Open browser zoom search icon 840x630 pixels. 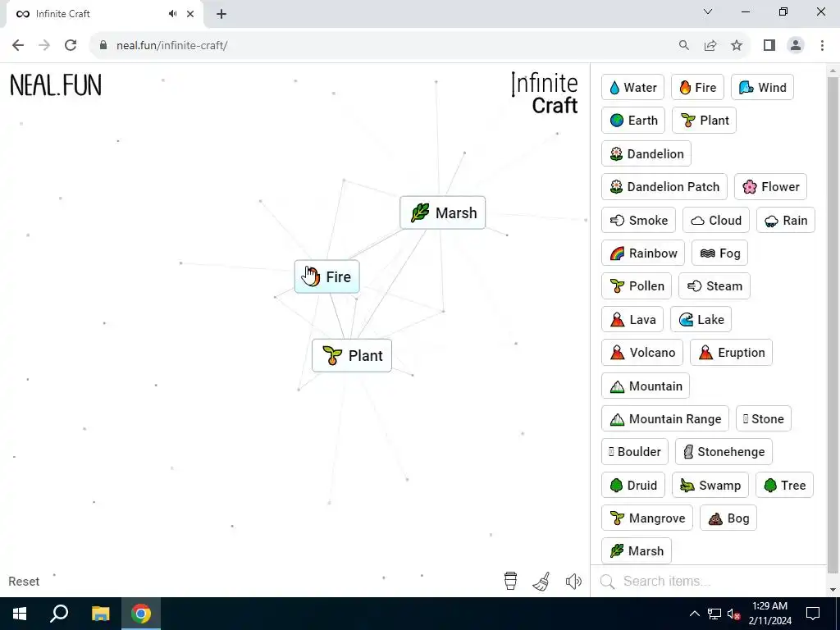tap(683, 46)
